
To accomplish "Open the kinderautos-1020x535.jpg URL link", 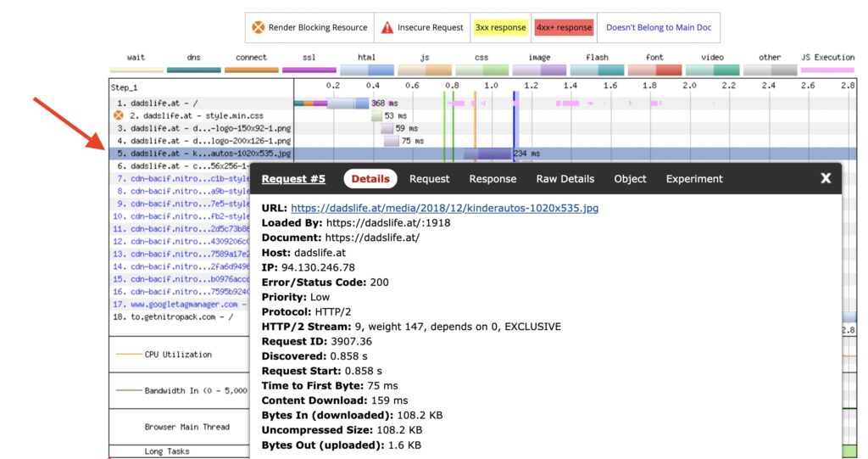I will (x=444, y=208).
